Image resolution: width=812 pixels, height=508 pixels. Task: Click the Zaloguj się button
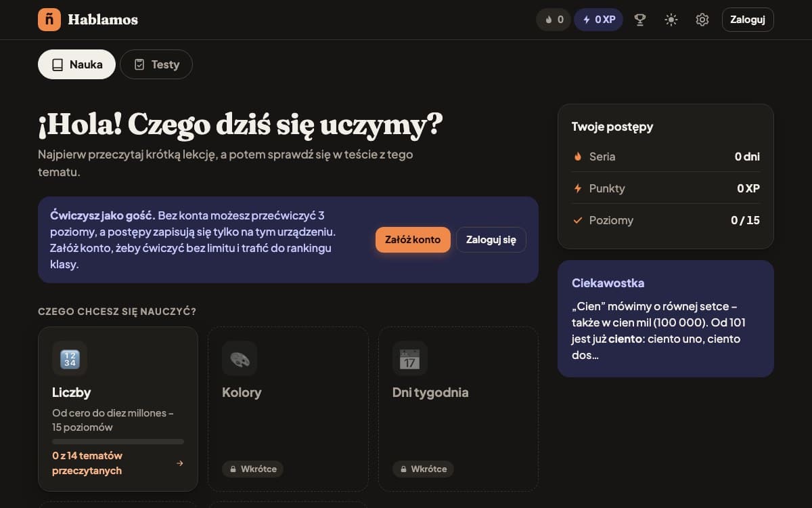[491, 240]
